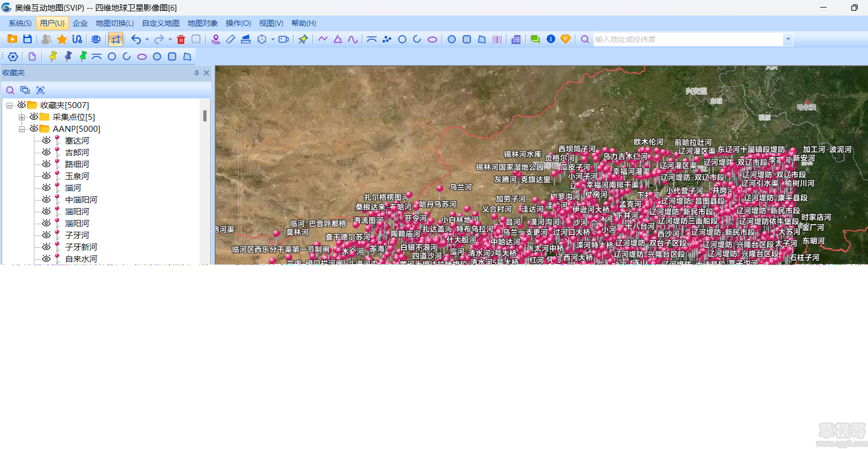Open the redo history dropdown arrow
The height and width of the screenshot is (449, 868).
(170, 39)
